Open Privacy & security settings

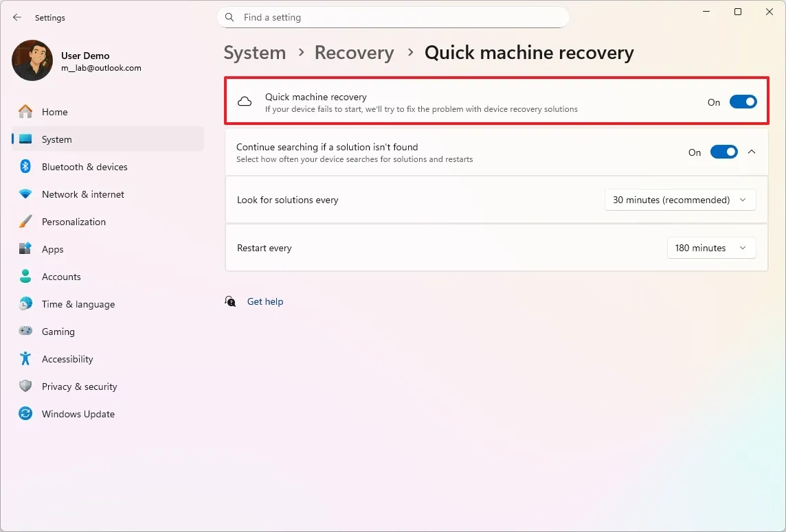pos(80,386)
